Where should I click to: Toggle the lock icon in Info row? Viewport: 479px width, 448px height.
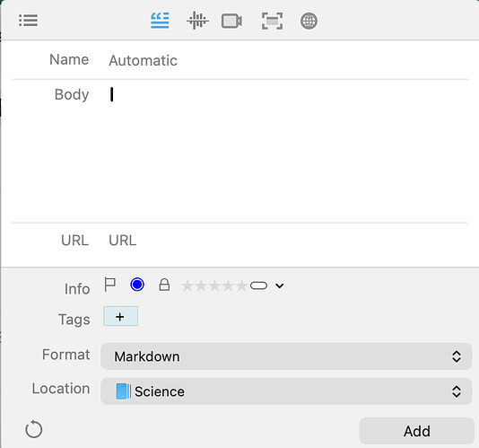pyautogui.click(x=164, y=285)
